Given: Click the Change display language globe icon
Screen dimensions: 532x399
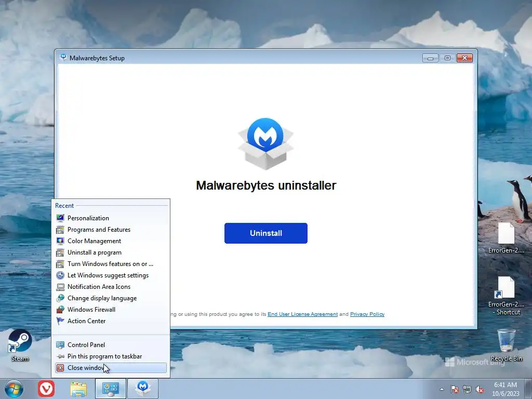Looking at the screenshot, I should pos(60,298).
